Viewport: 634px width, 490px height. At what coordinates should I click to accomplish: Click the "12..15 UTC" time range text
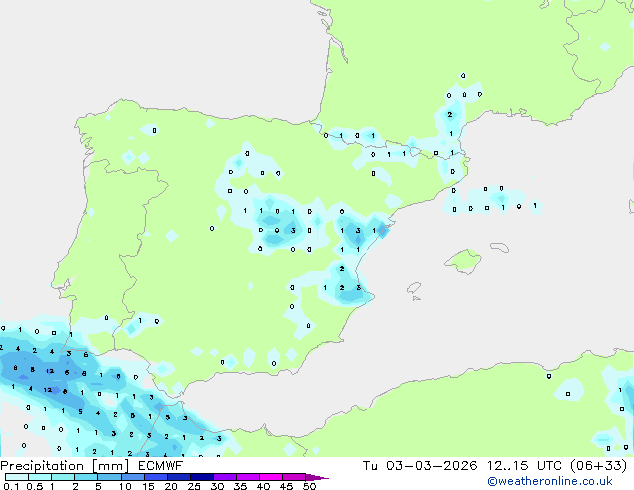pos(524,466)
